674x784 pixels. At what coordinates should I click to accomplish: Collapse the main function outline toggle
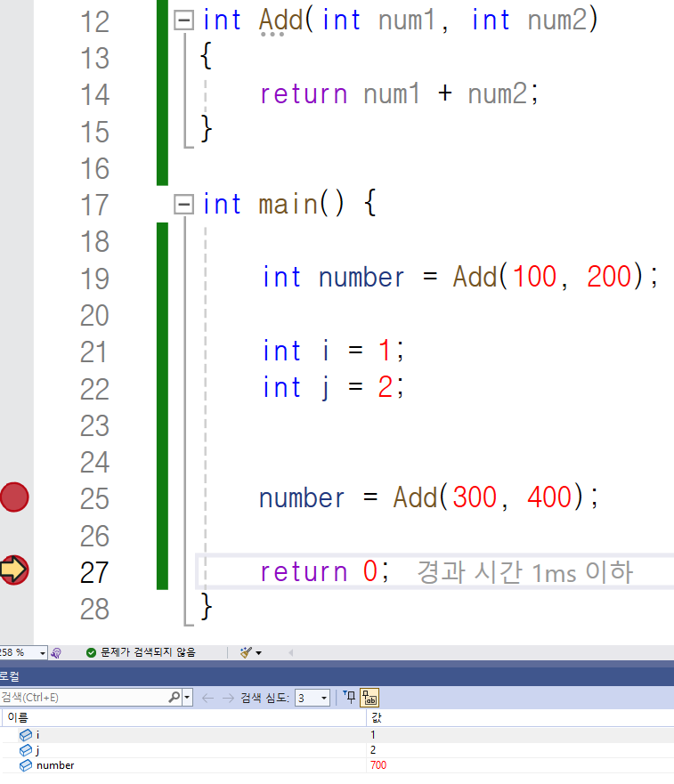tap(183, 204)
